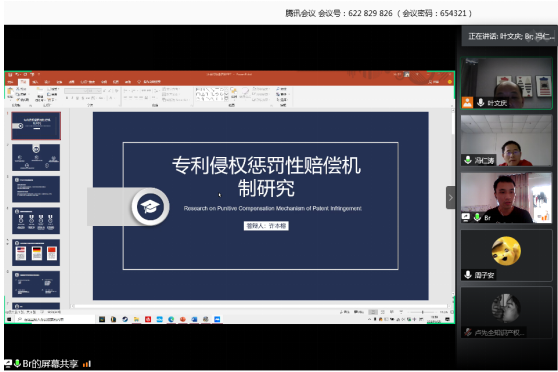Select the first slide thumbnail

[x=36, y=126]
